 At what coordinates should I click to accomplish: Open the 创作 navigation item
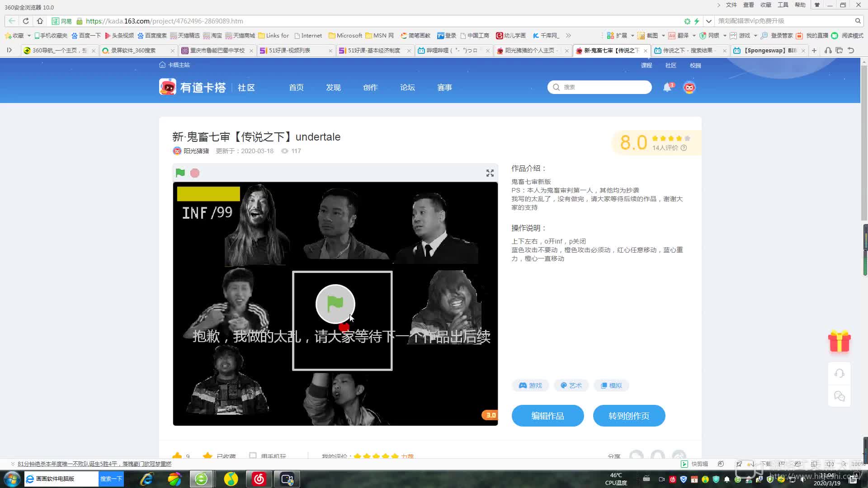(x=370, y=87)
